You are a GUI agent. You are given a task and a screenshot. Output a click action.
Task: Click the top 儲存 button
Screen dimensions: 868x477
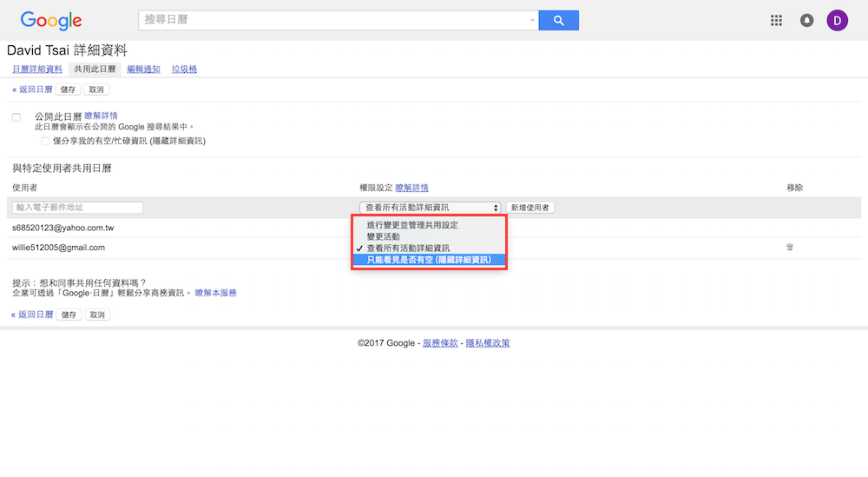coord(69,89)
